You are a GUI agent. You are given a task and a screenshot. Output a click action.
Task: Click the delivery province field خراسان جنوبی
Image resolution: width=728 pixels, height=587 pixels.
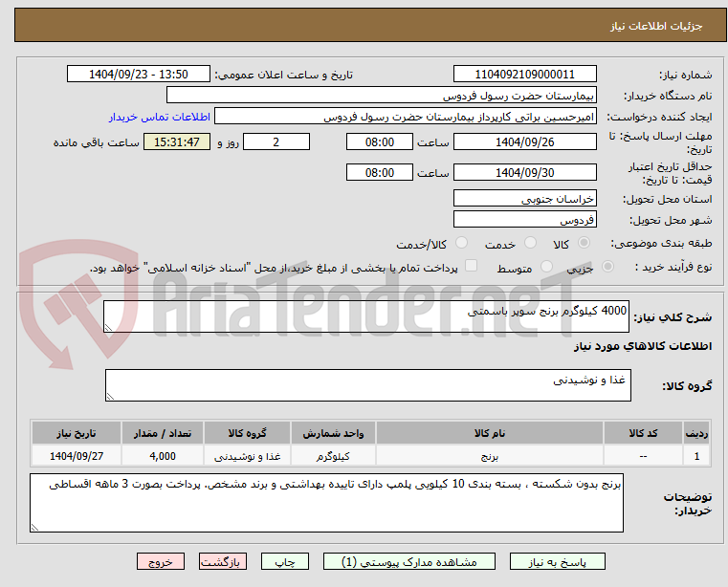[524, 199]
